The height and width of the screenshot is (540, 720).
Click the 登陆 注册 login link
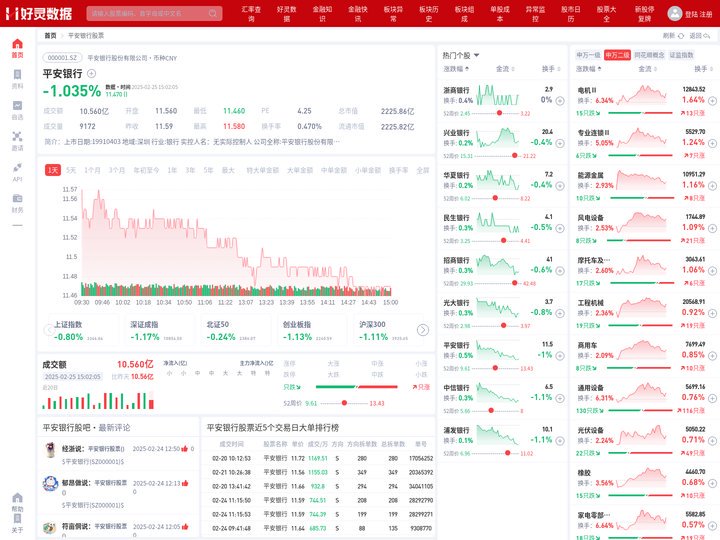pyautogui.click(x=698, y=14)
